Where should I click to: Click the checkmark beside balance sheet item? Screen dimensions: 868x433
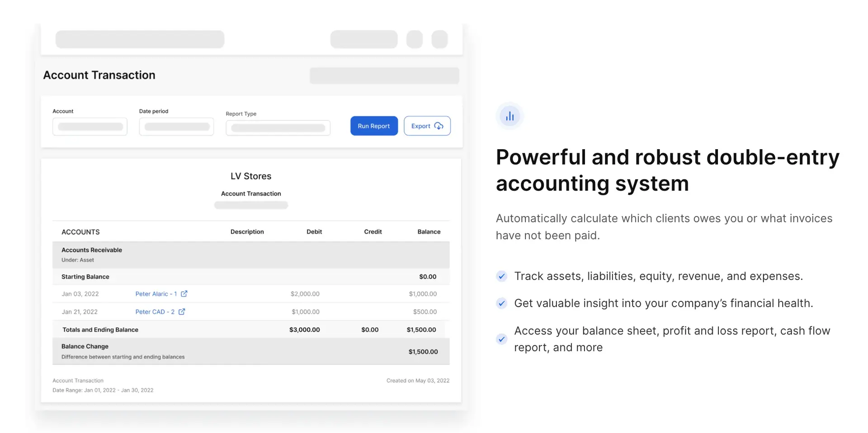(502, 339)
